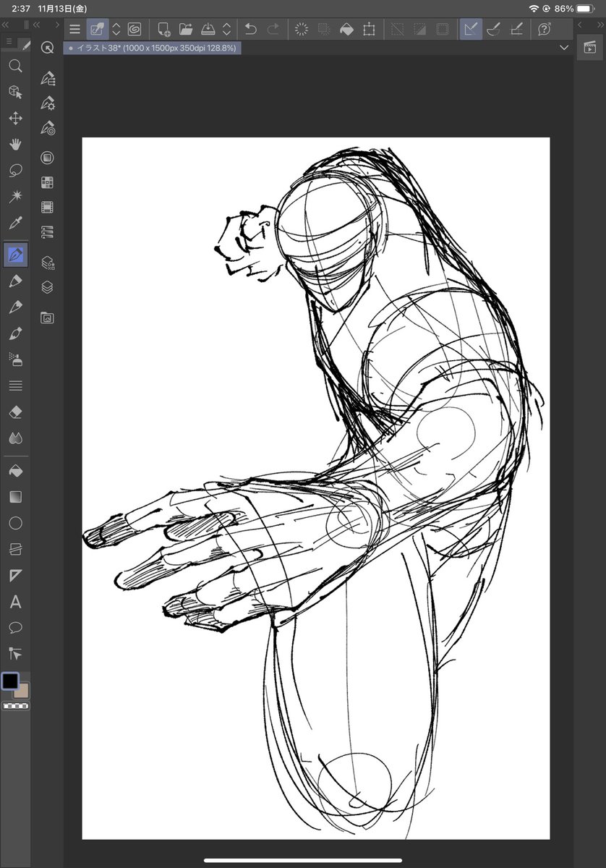The image size is (606, 868).
Task: Save the document with the save icon
Action: [x=208, y=29]
